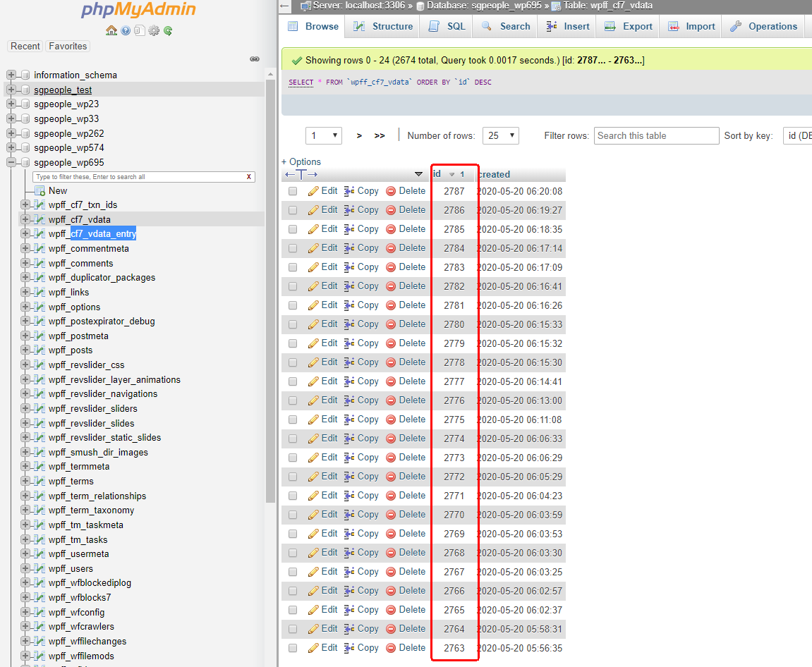This screenshot has width=812, height=667.
Task: Select the checkbox for row 2770
Action: coord(293,515)
